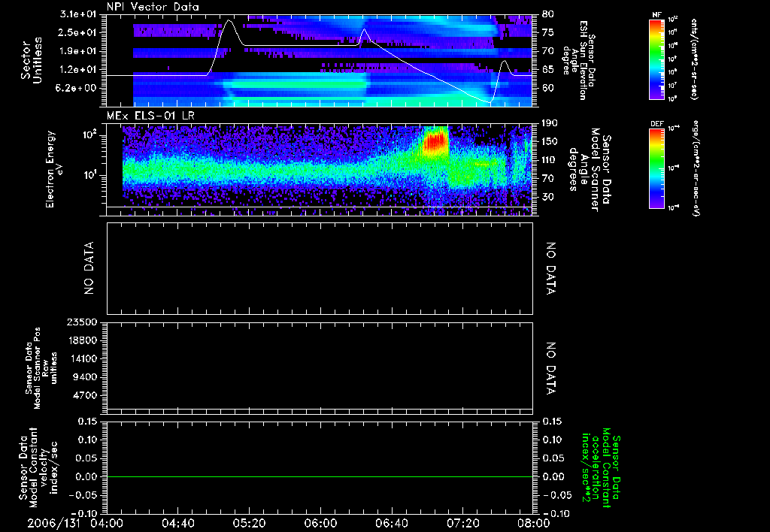This screenshot has width=770, height=532.
Task: Click the "150" scanner angle tick label
Action: coord(550,141)
